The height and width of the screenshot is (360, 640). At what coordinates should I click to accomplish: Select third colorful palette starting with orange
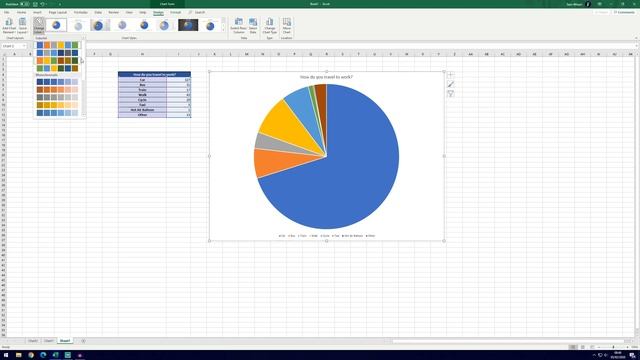coord(57,61)
